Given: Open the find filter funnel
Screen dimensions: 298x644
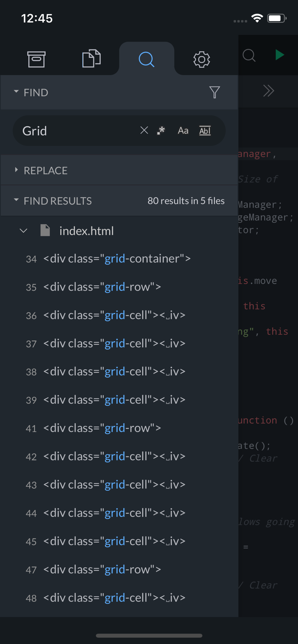Looking at the screenshot, I should [x=214, y=92].
